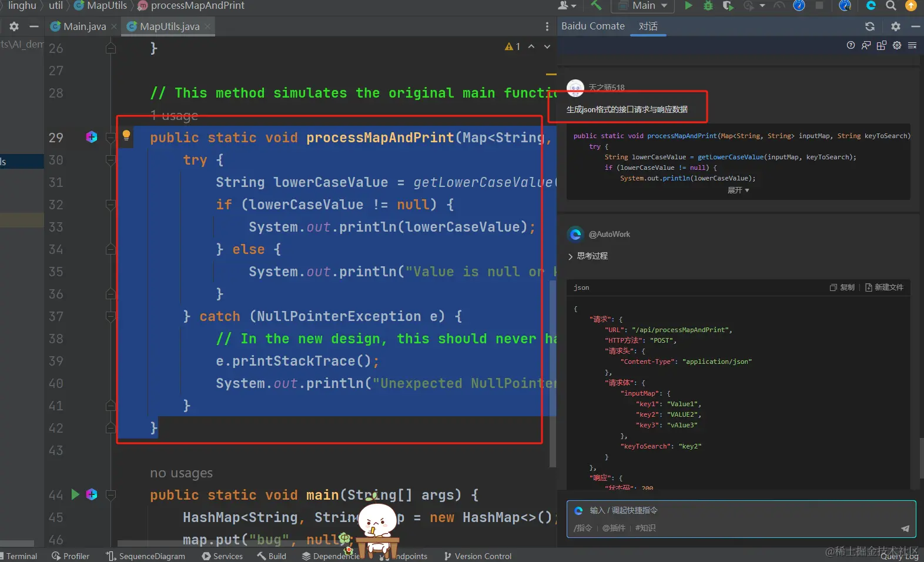Fold the if block at line 32
Viewport: 924px width, 562px height.
click(x=111, y=205)
